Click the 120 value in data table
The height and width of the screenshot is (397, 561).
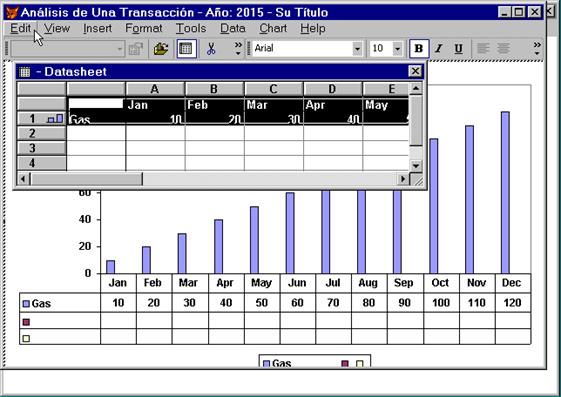pos(512,303)
